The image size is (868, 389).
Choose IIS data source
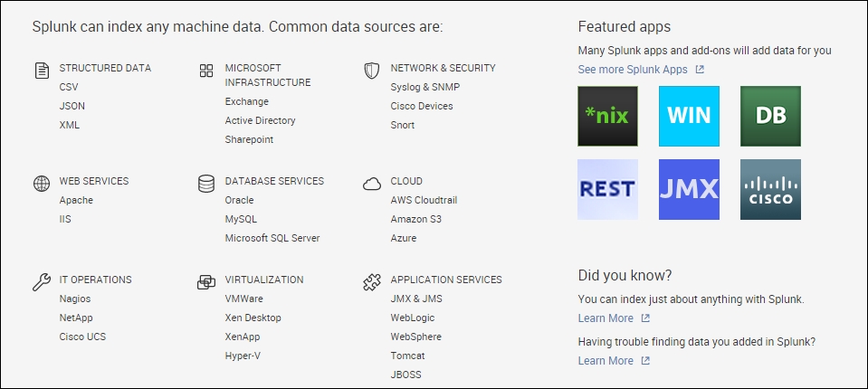click(x=65, y=219)
